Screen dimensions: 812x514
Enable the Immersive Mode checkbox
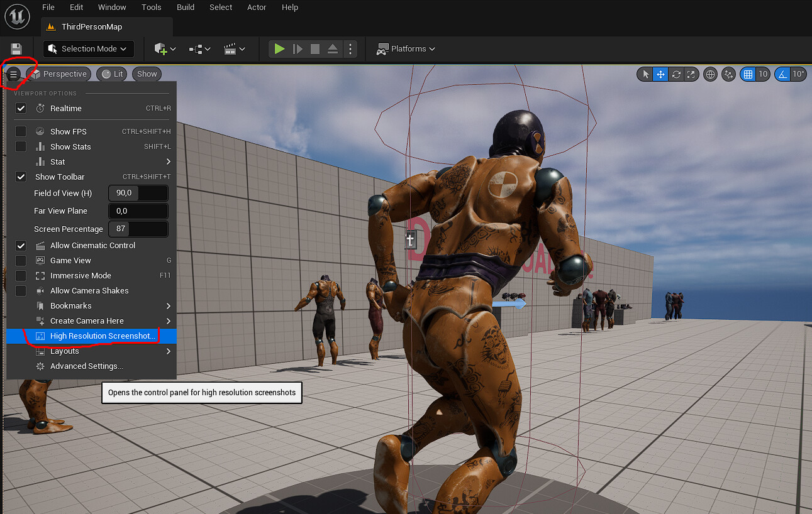(21, 275)
